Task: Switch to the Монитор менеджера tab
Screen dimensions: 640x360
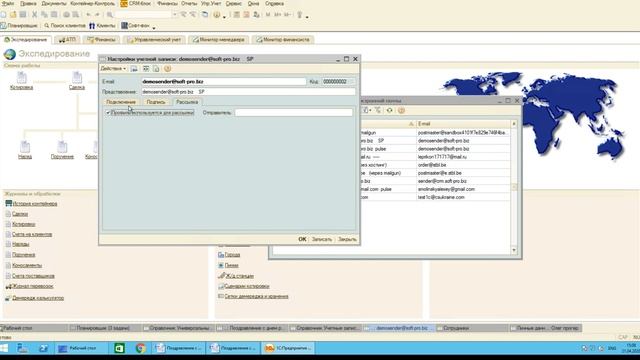Action: click(219, 40)
